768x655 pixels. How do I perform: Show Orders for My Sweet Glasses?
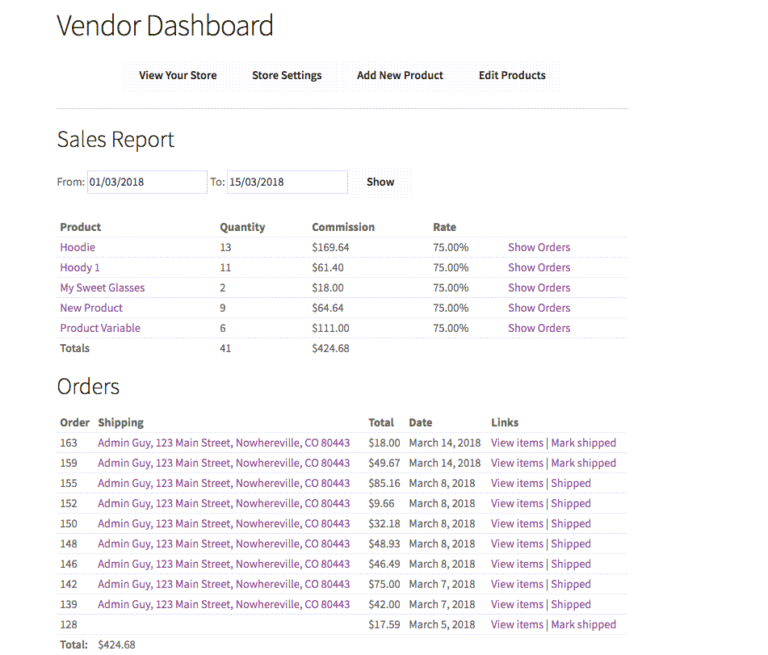[539, 288]
